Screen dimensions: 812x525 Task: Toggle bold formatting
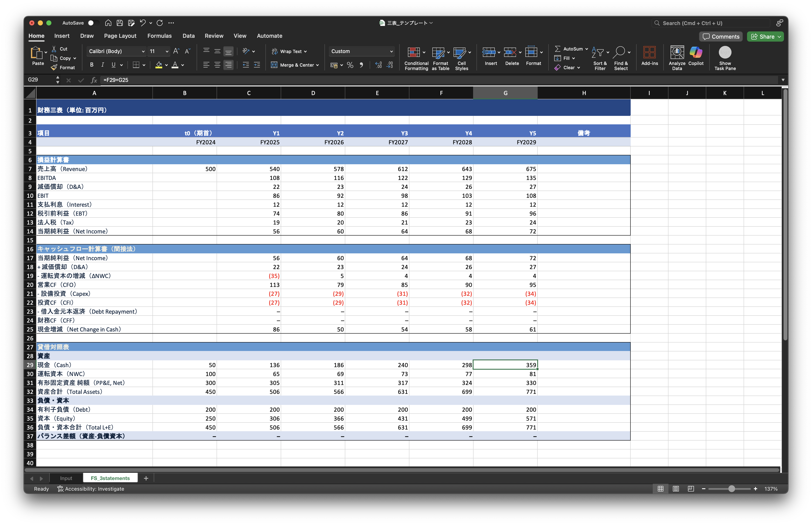[91, 65]
